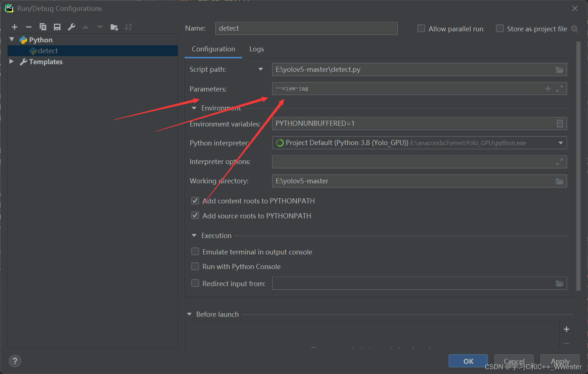The image size is (588, 374).
Task: Add a new run configuration with plus icon
Action: (15, 27)
